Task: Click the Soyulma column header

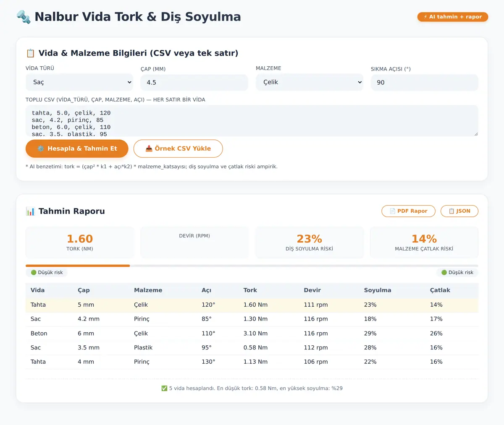Action: point(378,290)
